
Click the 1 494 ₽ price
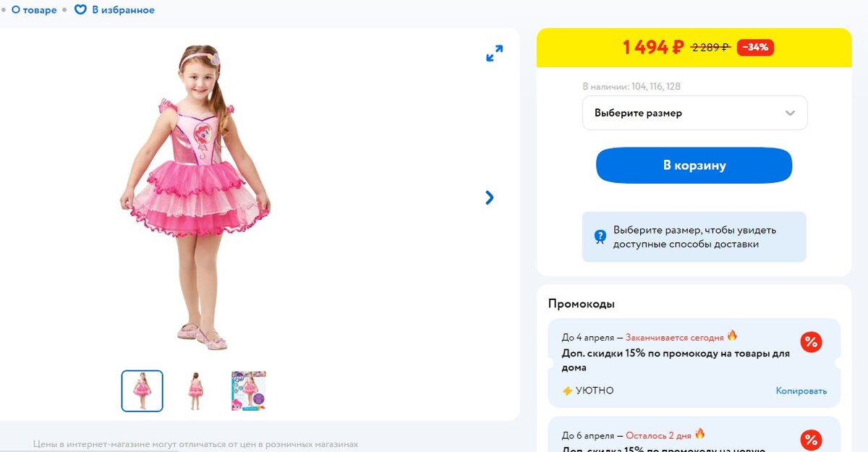[653, 48]
